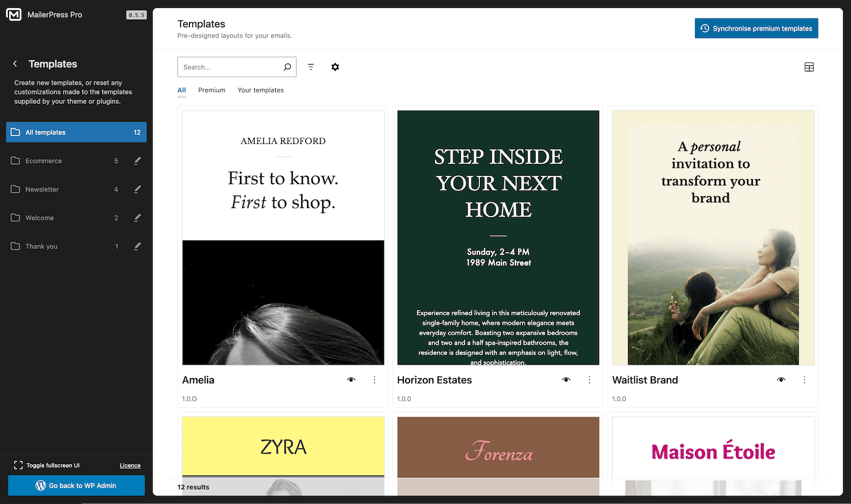Viewport: 851px width, 504px height.
Task: Edit the Newsletter category with its pencil icon
Action: coord(137,189)
